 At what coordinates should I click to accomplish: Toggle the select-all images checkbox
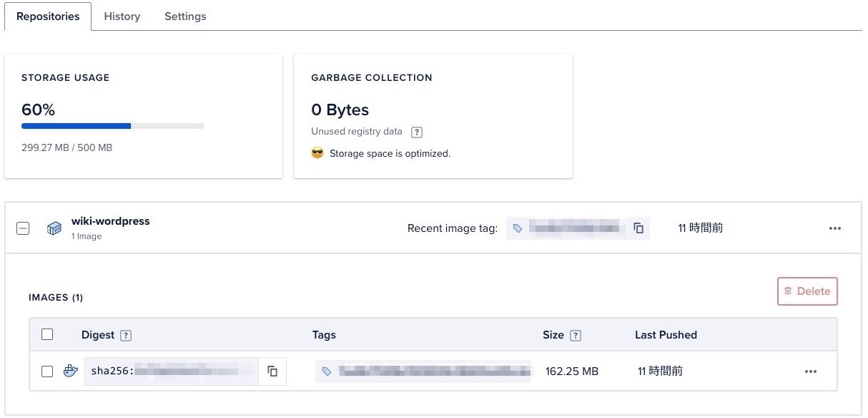click(x=47, y=334)
